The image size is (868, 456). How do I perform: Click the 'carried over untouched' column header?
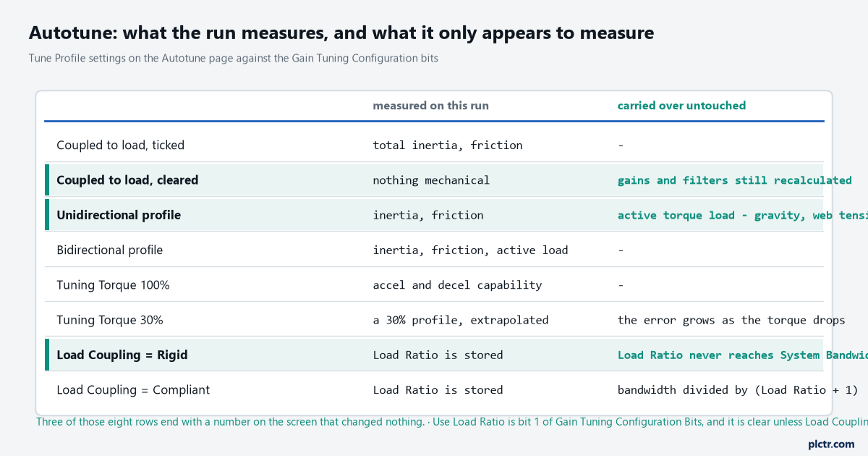point(681,106)
